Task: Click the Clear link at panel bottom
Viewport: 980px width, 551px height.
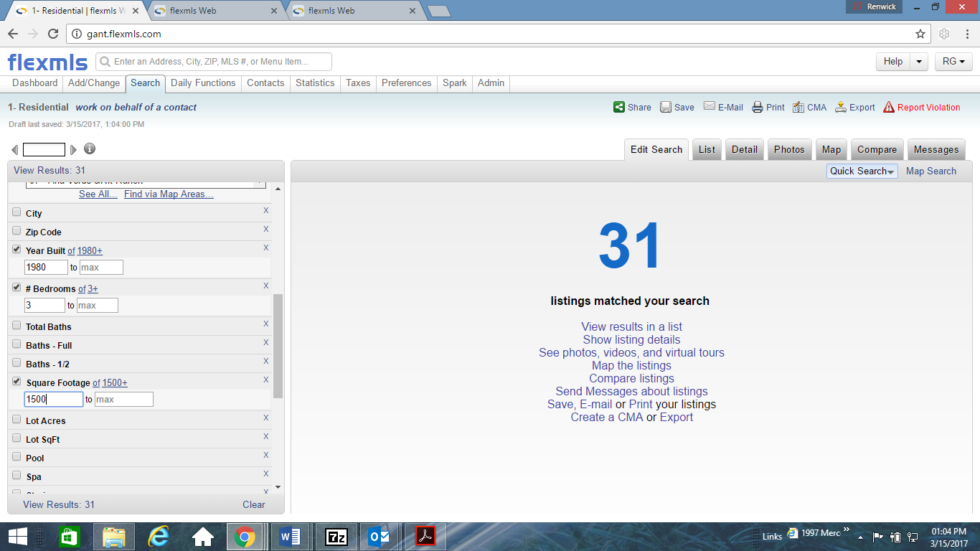Action: [x=253, y=504]
